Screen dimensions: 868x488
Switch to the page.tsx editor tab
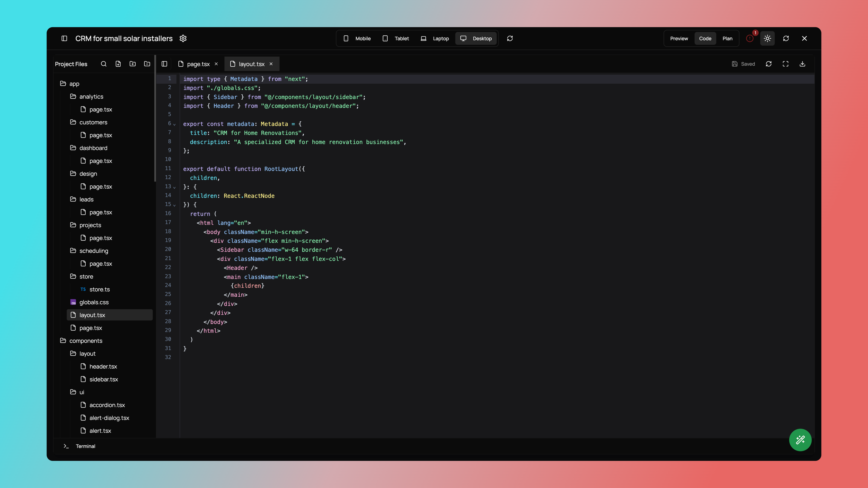click(x=198, y=64)
